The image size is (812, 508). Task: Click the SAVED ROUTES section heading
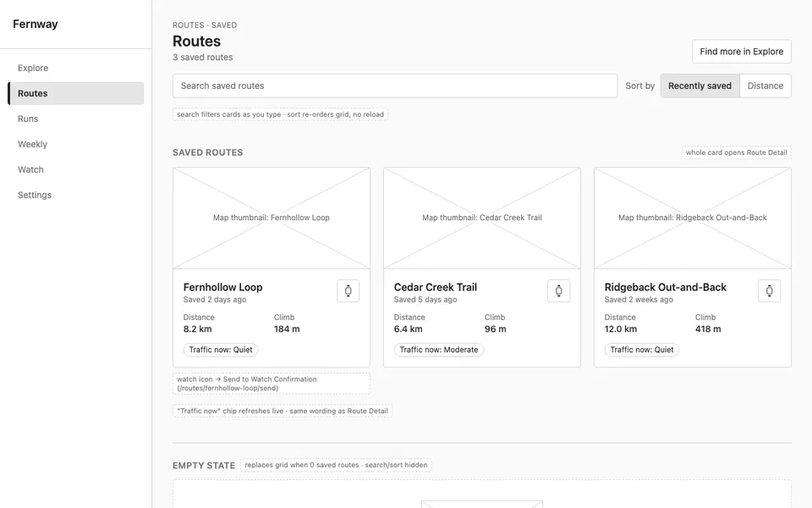(x=208, y=152)
